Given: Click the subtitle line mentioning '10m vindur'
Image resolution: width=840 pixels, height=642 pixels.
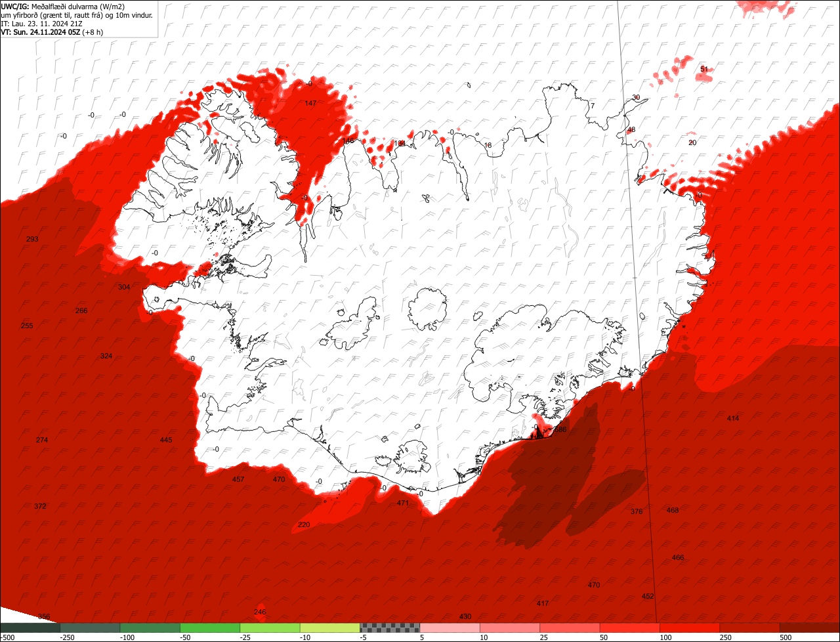Looking at the screenshot, I should click(77, 15).
